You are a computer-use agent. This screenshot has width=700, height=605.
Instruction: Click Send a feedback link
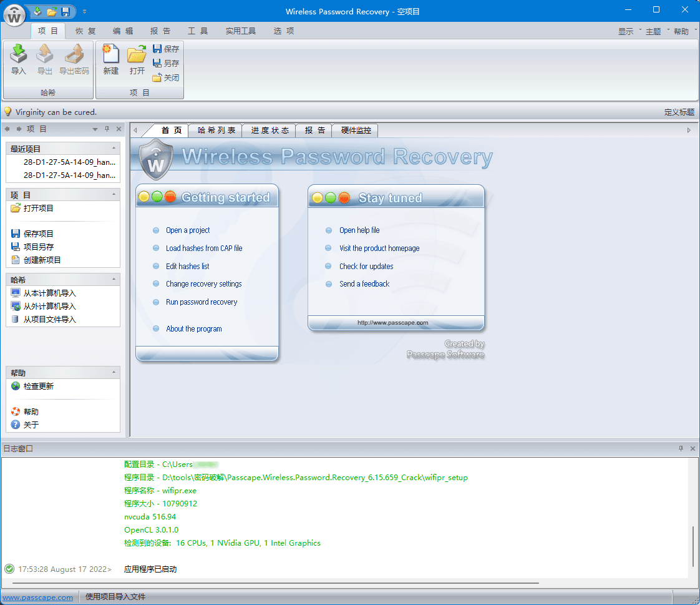click(364, 283)
